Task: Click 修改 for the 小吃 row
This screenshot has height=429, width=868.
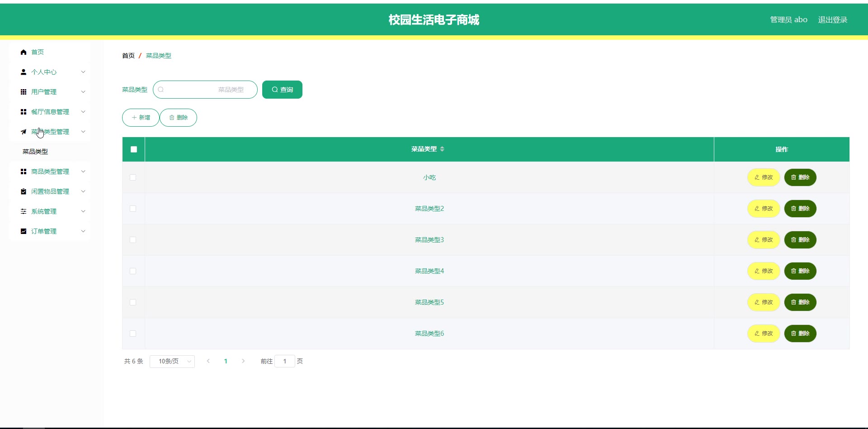Action: (x=764, y=177)
